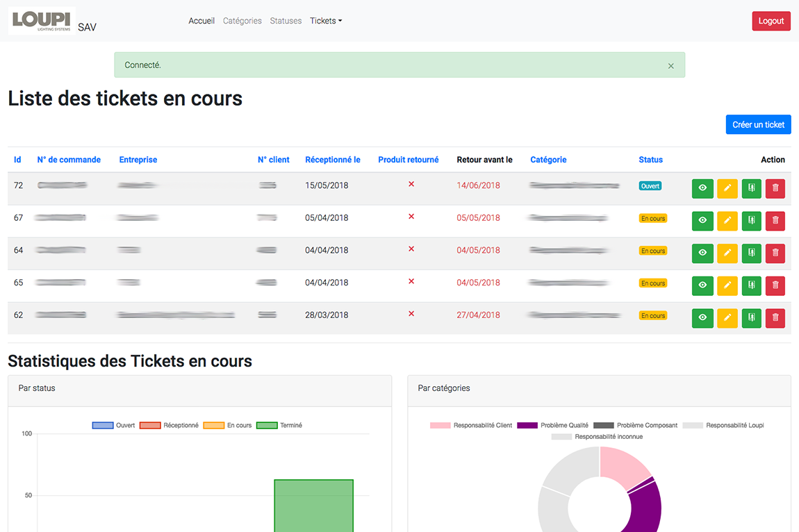Image resolution: width=799 pixels, height=532 pixels.
Task: Delete ticket 64 using the trash icon
Action: point(775,253)
